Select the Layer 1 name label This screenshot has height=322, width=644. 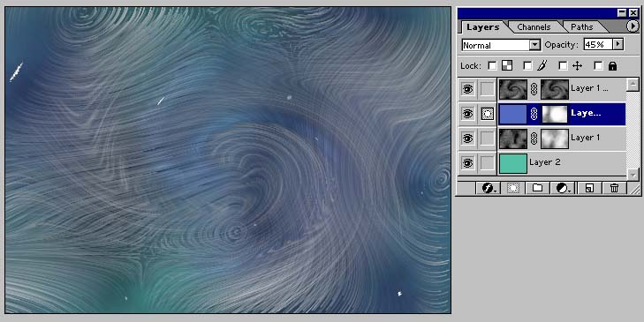[586, 138]
